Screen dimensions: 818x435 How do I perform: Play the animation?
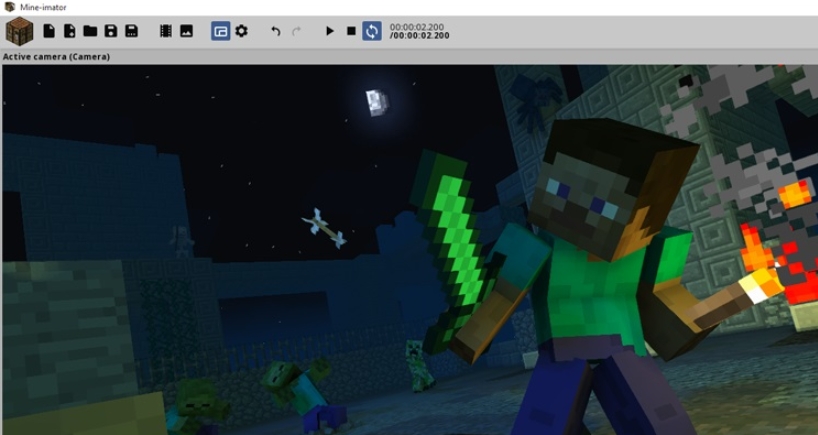(330, 31)
